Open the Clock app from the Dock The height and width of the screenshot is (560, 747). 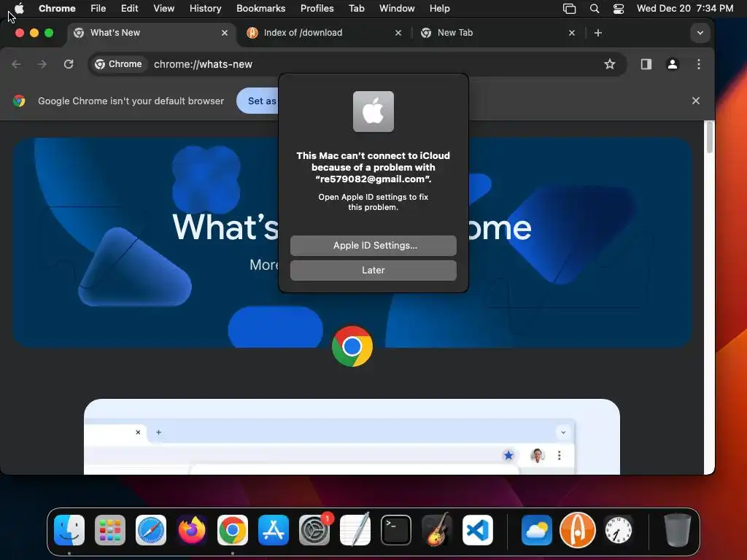tap(619, 530)
